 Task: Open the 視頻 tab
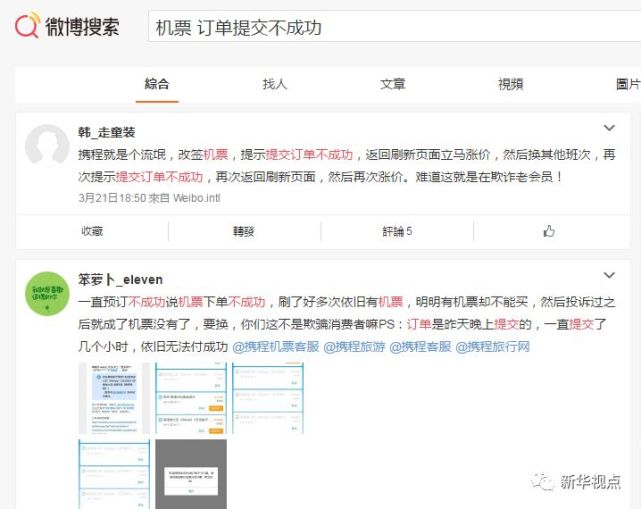[511, 84]
